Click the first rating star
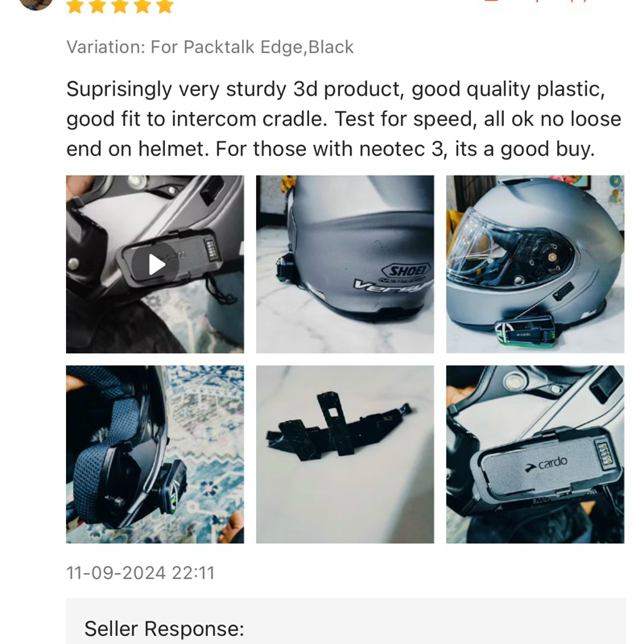The height and width of the screenshot is (644, 644). pyautogui.click(x=75, y=6)
